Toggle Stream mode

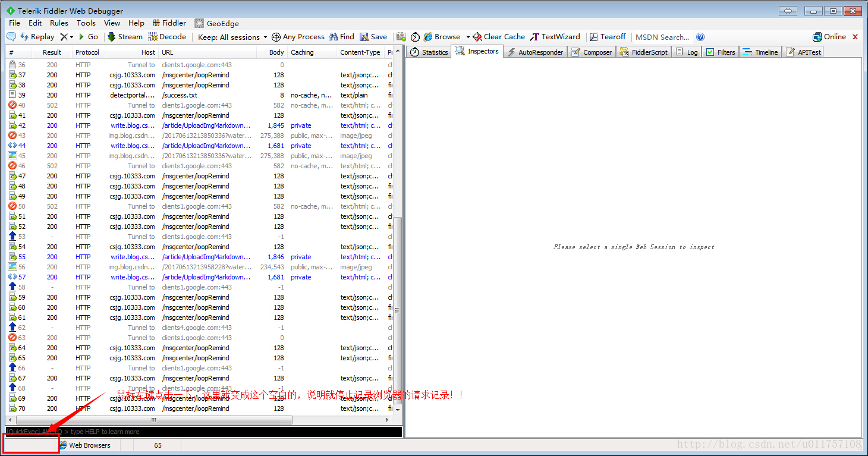[125, 37]
